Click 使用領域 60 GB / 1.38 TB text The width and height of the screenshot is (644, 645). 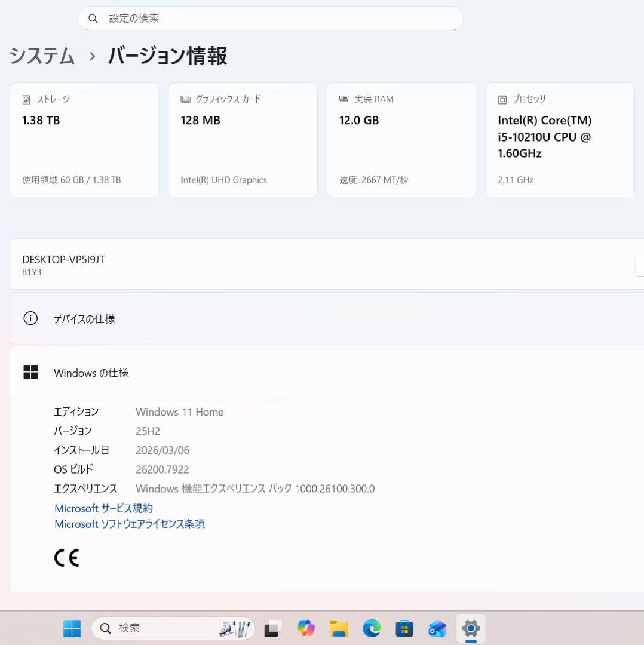pyautogui.click(x=72, y=180)
